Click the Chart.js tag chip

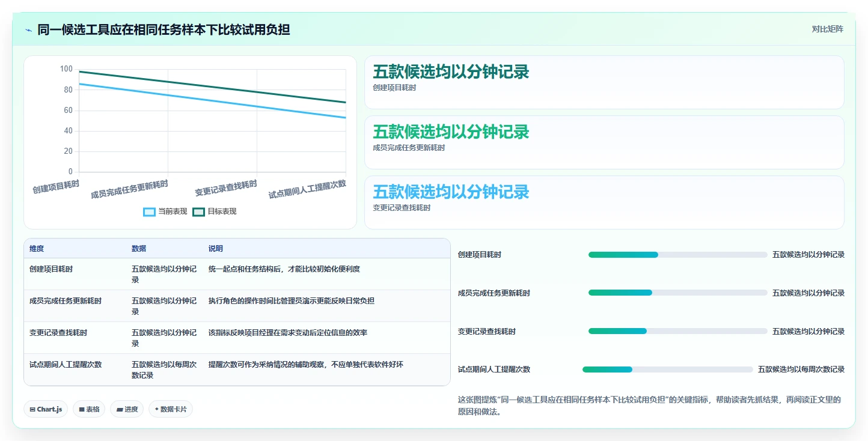46,409
